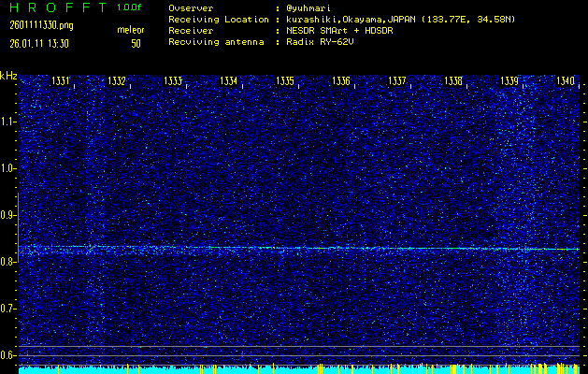Click the 1331 time marker
This screenshot has width=588, height=374.
(x=61, y=81)
